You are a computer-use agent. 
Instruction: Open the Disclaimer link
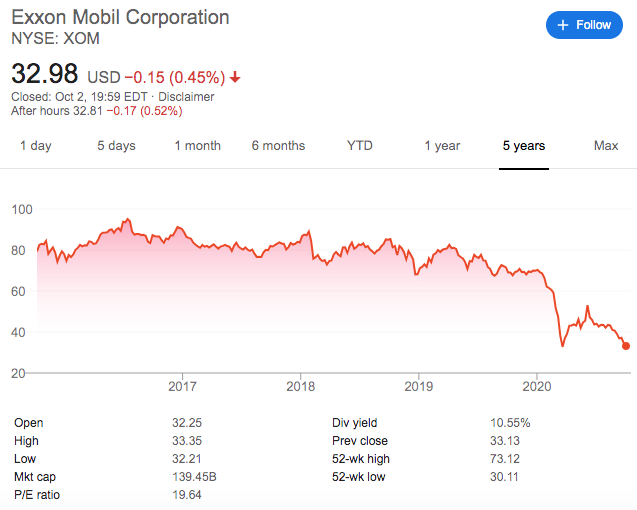coord(186,97)
